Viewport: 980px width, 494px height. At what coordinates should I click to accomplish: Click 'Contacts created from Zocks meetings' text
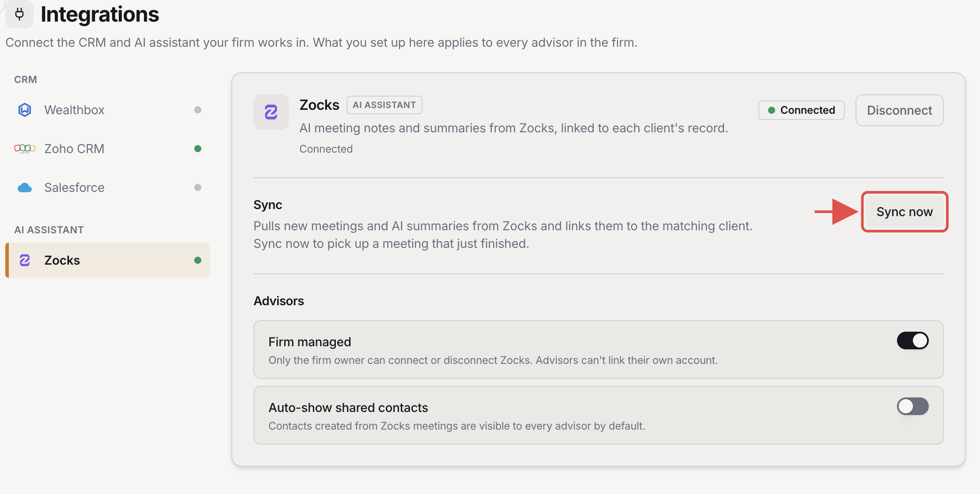coord(456,426)
